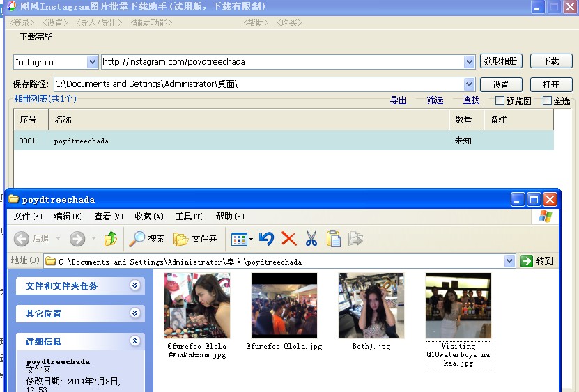This screenshot has height=392, width=579.
Task: Open the 购买 menu
Action: (290, 23)
